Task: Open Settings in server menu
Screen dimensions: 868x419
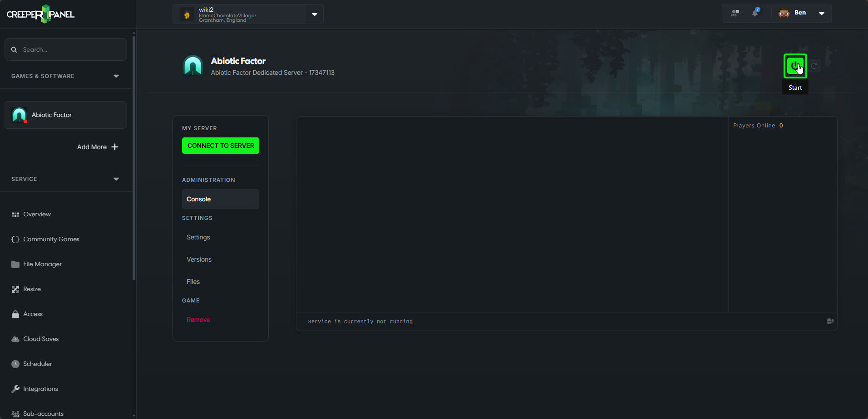Action: [198, 237]
